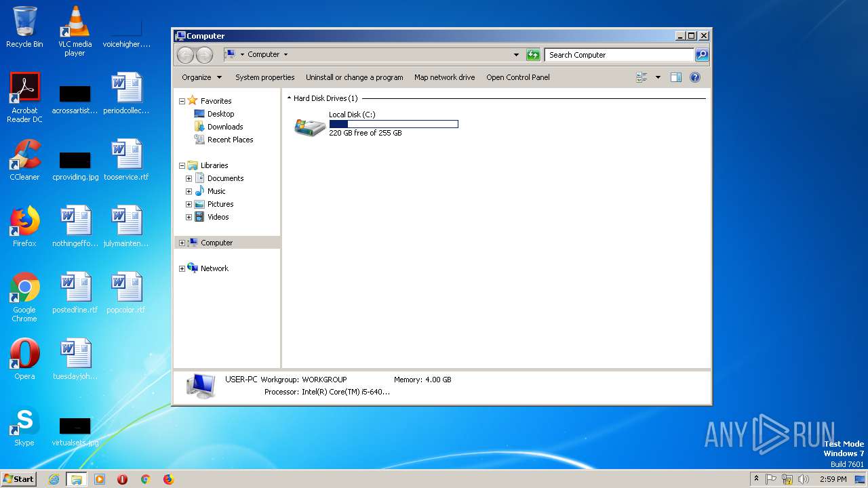The width and height of the screenshot is (868, 488).
Task: Open Acrobat Reader DC shortcut
Action: [x=24, y=98]
